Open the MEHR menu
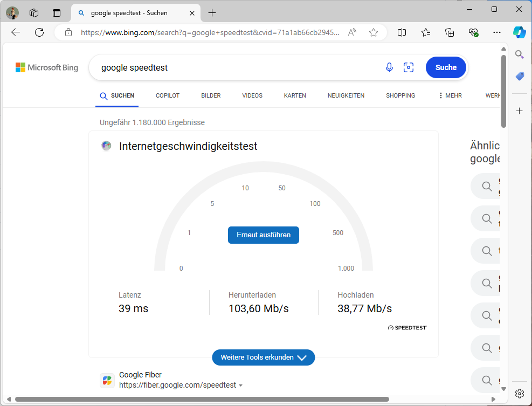Screen dimensions: 532x406 pos(450,95)
